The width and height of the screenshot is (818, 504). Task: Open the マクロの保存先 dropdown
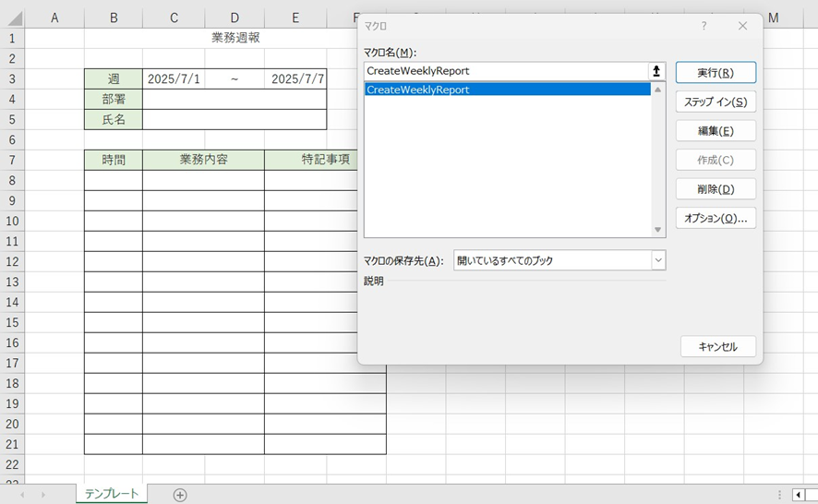657,260
